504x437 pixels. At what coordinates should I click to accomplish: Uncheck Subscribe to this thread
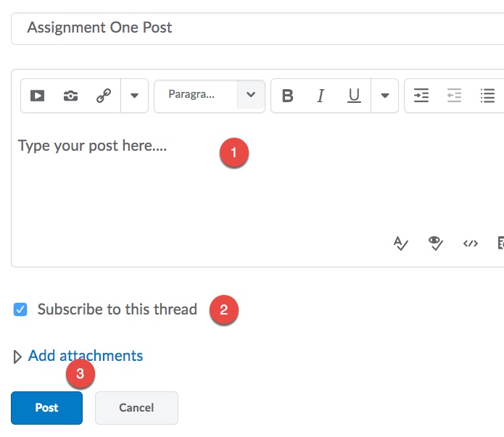point(20,310)
